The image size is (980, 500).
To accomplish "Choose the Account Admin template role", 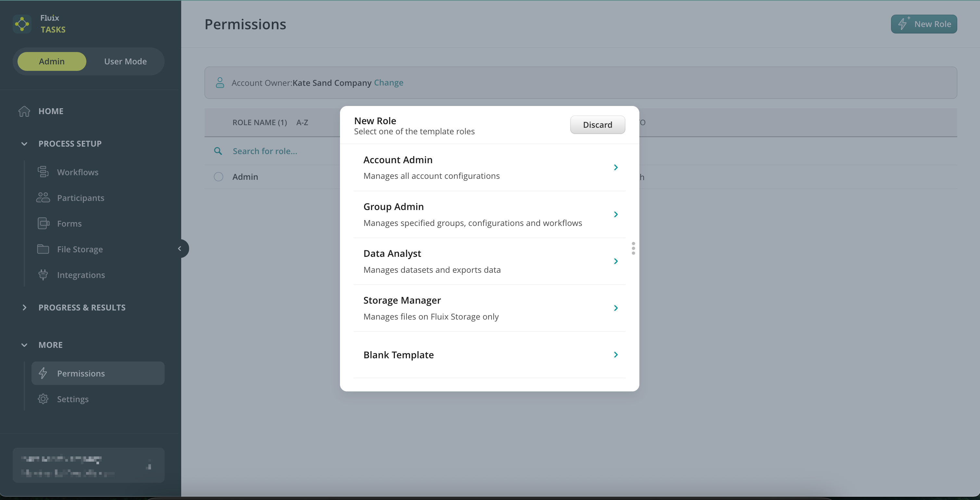I will pyautogui.click(x=489, y=167).
